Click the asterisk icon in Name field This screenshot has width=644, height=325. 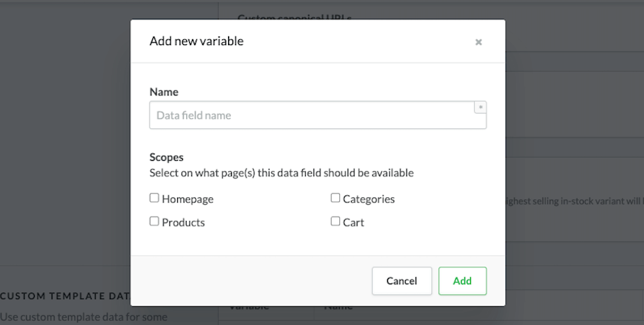(x=480, y=107)
